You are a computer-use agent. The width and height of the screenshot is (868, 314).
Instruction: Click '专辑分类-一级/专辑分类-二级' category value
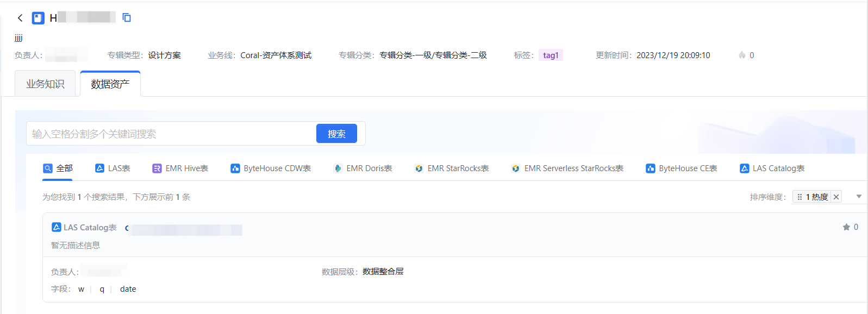433,55
